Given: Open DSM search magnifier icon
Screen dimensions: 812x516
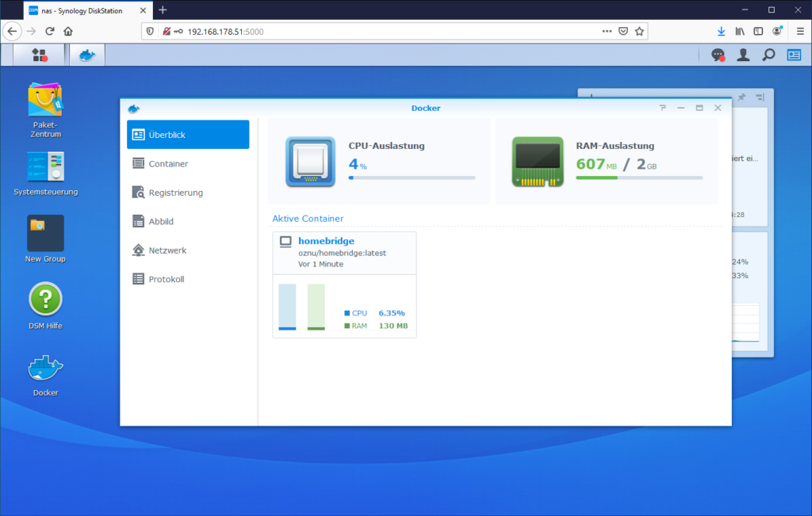Looking at the screenshot, I should pyautogui.click(x=768, y=55).
